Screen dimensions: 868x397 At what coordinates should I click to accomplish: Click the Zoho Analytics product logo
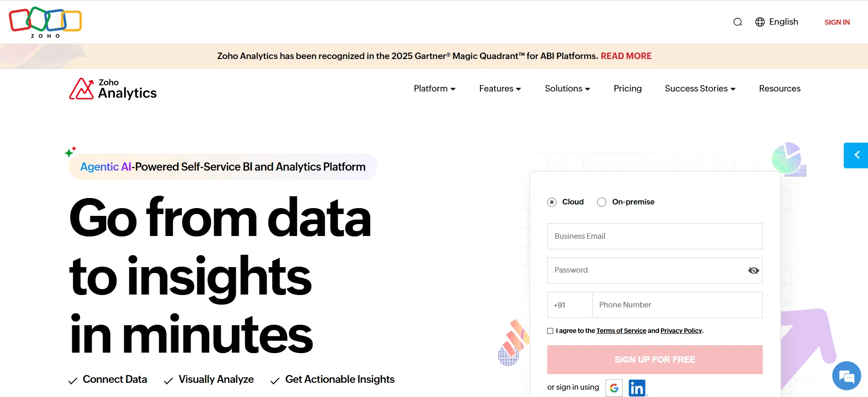click(x=113, y=89)
